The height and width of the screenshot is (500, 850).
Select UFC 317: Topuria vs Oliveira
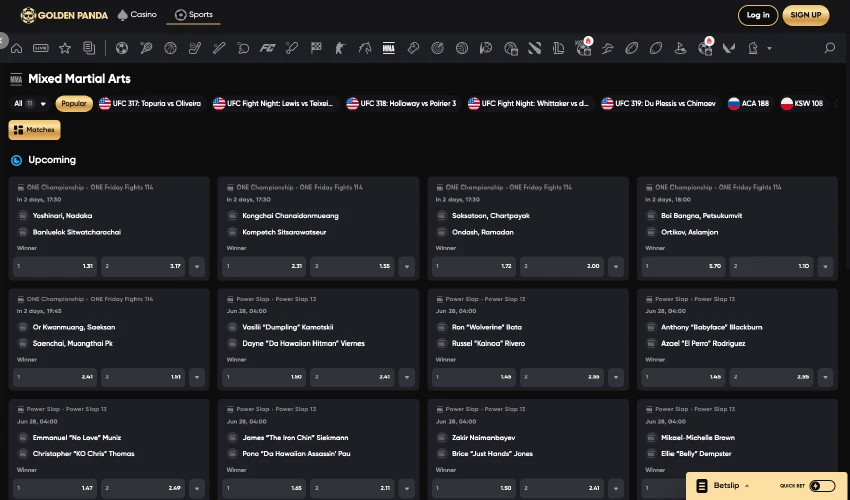click(150, 104)
